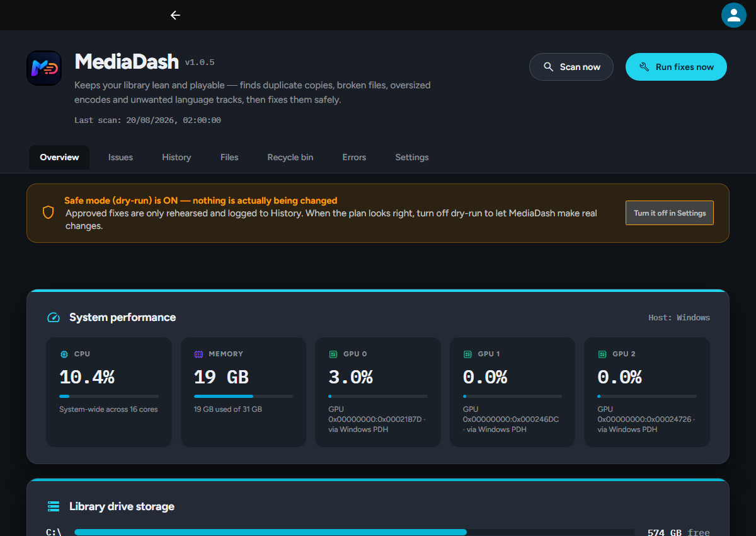This screenshot has height=536, width=756.
Task: Click the Library drive storage heading
Action: pos(122,506)
